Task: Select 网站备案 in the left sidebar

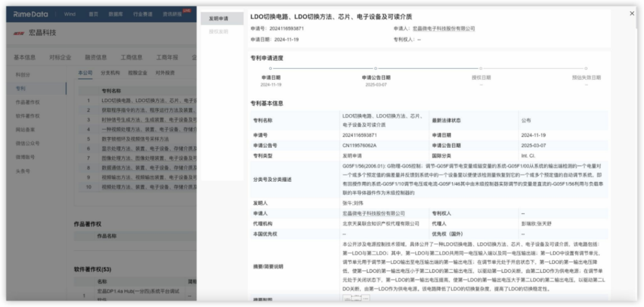Action: click(26, 130)
